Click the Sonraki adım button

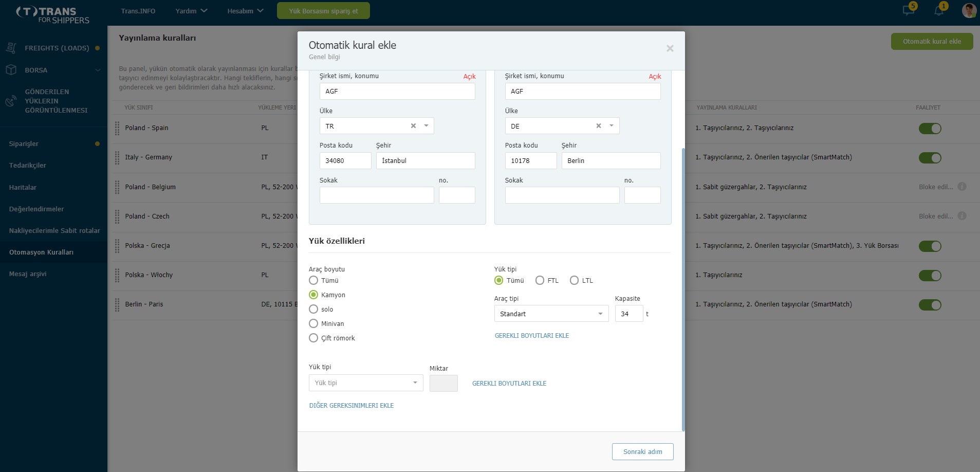(x=642, y=451)
